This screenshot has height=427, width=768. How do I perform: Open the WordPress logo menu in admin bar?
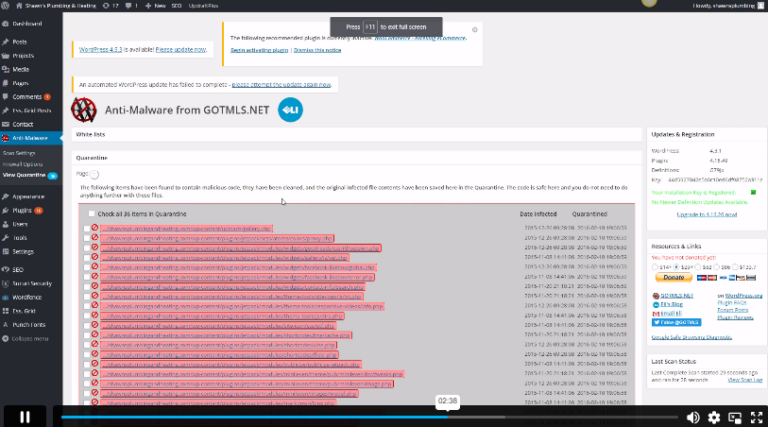(5, 6)
